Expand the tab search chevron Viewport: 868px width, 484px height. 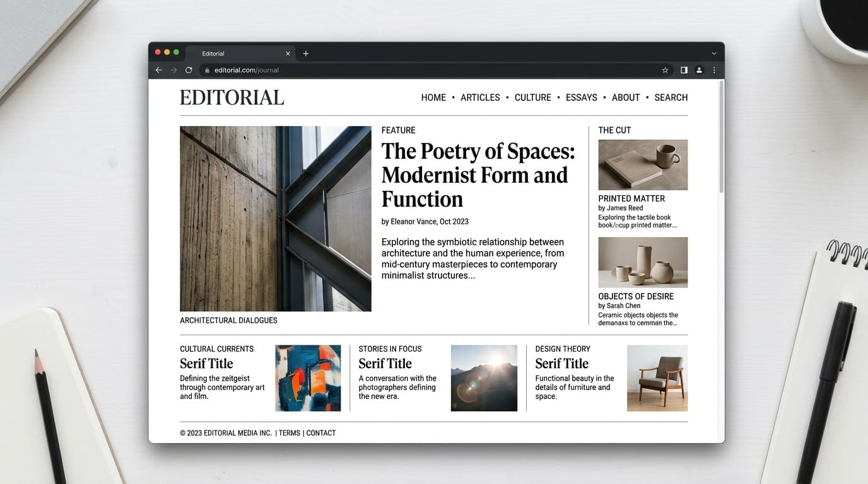pos(714,54)
